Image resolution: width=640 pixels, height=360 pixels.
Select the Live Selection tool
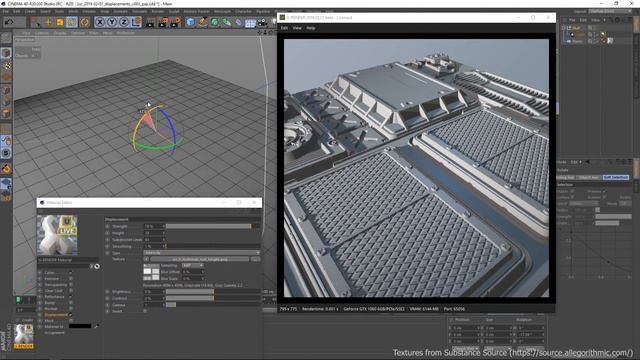point(36,22)
